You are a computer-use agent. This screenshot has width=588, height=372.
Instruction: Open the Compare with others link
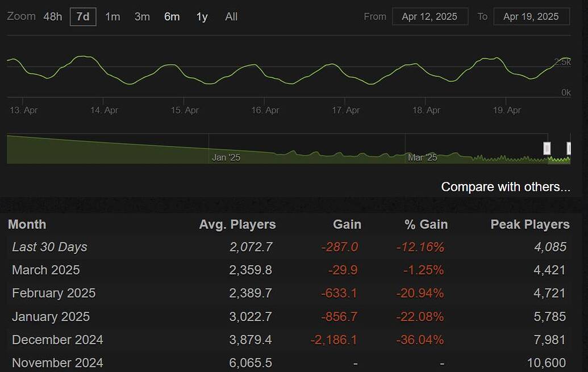(x=505, y=186)
